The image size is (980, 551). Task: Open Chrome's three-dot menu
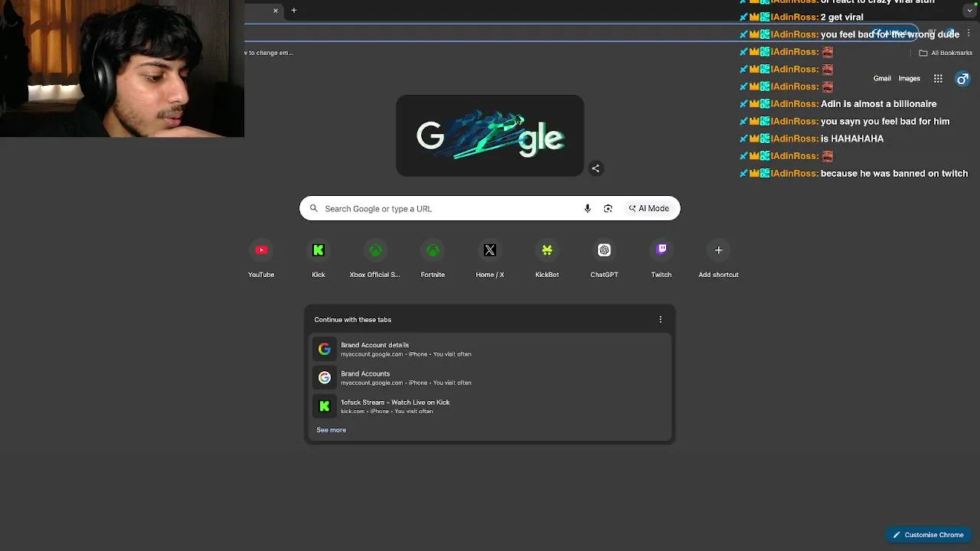click(x=969, y=33)
